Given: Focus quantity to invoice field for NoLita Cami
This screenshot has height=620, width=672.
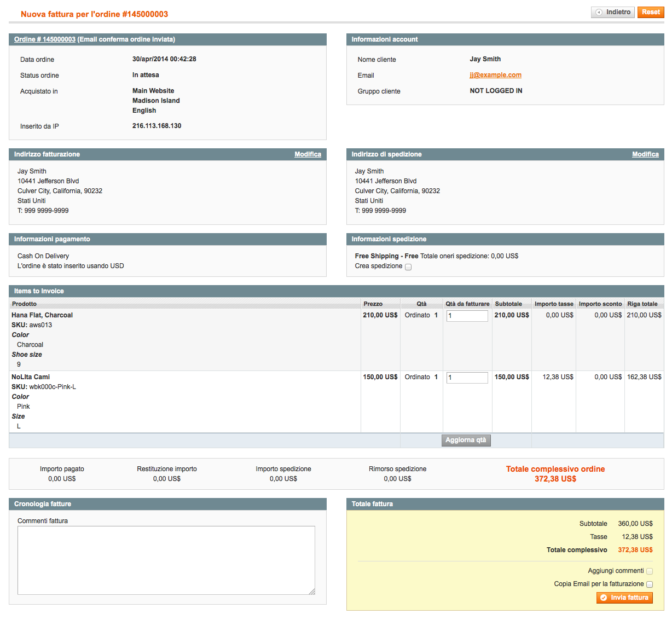Looking at the screenshot, I should coord(467,378).
